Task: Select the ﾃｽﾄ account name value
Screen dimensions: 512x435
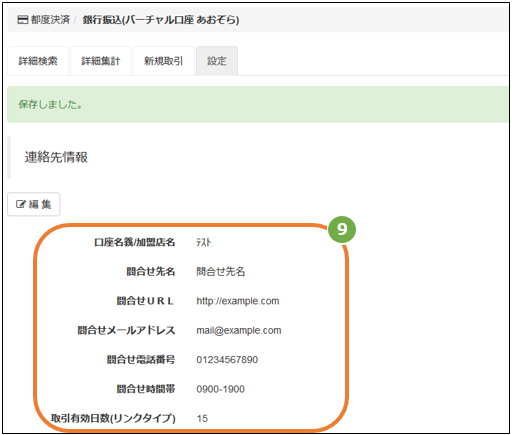Action: tap(204, 242)
